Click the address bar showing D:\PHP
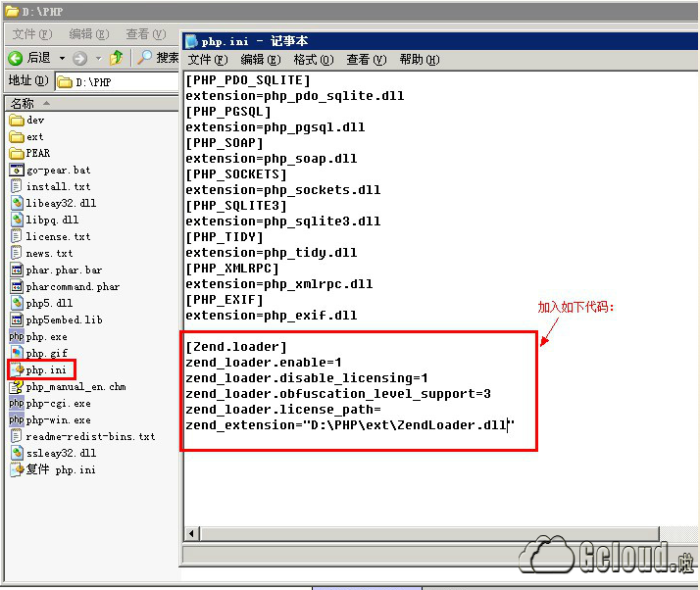700x590 pixels. 117,82
